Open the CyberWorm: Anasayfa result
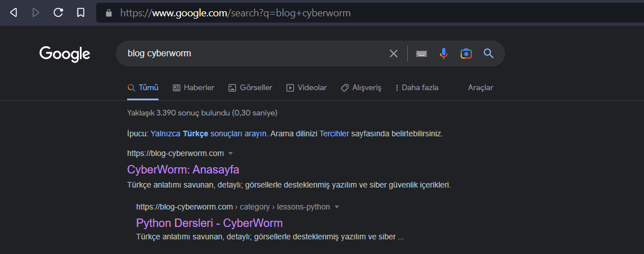The height and width of the screenshot is (254, 644). [x=183, y=170]
